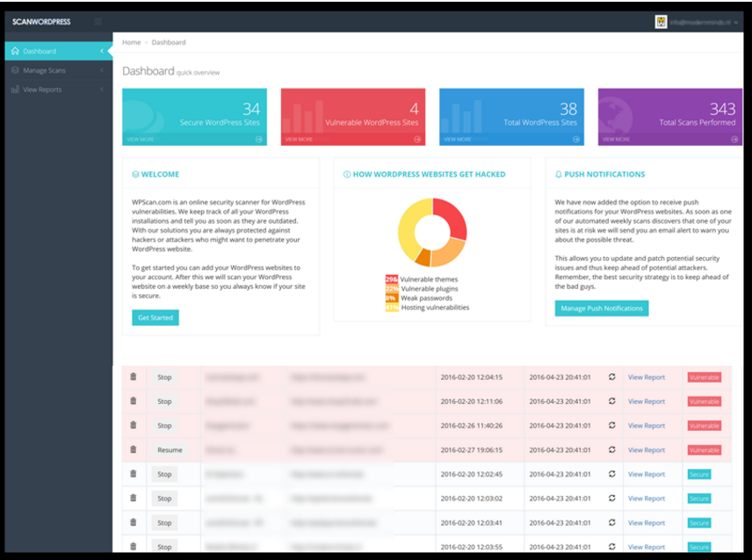Click View More on Vulnerable Sites card
The height and width of the screenshot is (560, 752).
[299, 140]
